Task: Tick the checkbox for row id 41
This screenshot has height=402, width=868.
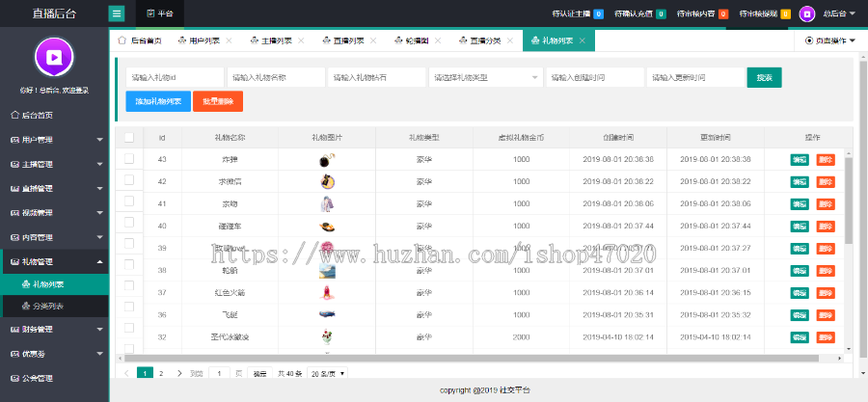Action: tap(129, 201)
